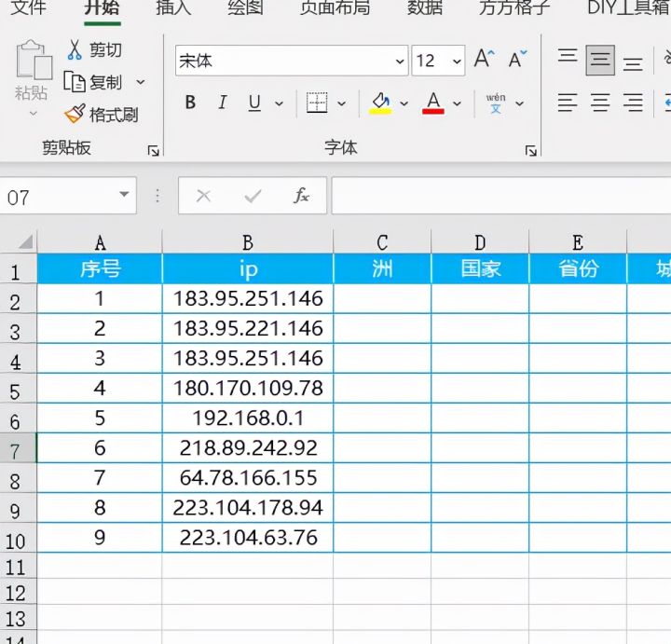Open the insert function fx button
Screen dimensions: 671x644
[x=301, y=196]
